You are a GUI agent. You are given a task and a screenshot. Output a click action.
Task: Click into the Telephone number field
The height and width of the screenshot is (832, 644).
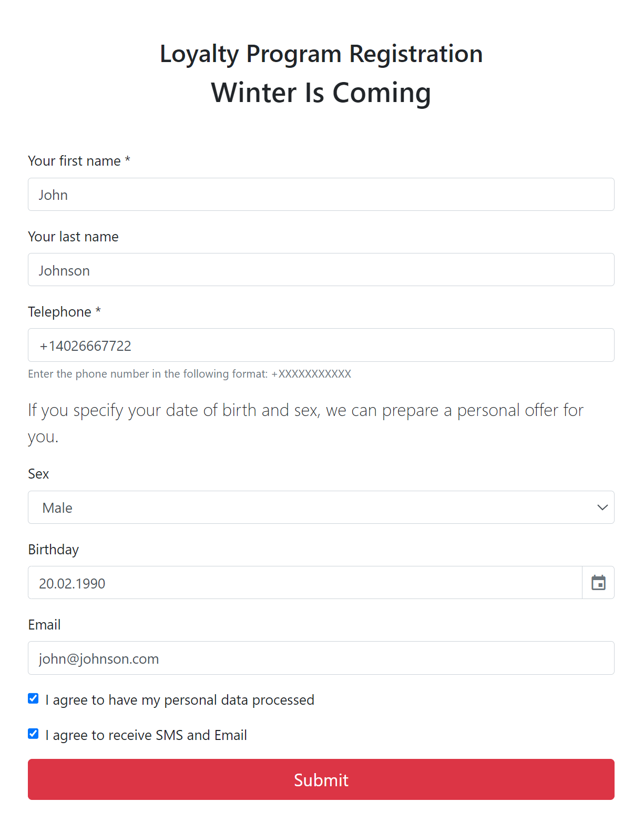pyautogui.click(x=321, y=345)
